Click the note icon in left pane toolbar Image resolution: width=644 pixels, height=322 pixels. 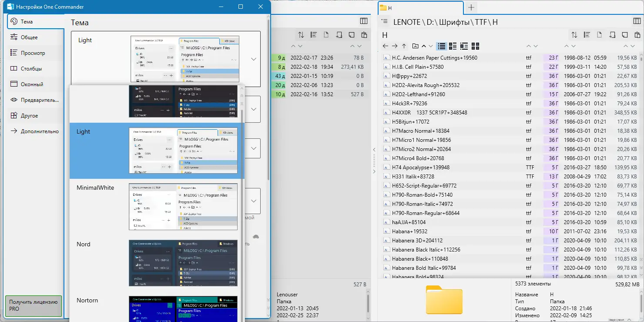point(352,35)
